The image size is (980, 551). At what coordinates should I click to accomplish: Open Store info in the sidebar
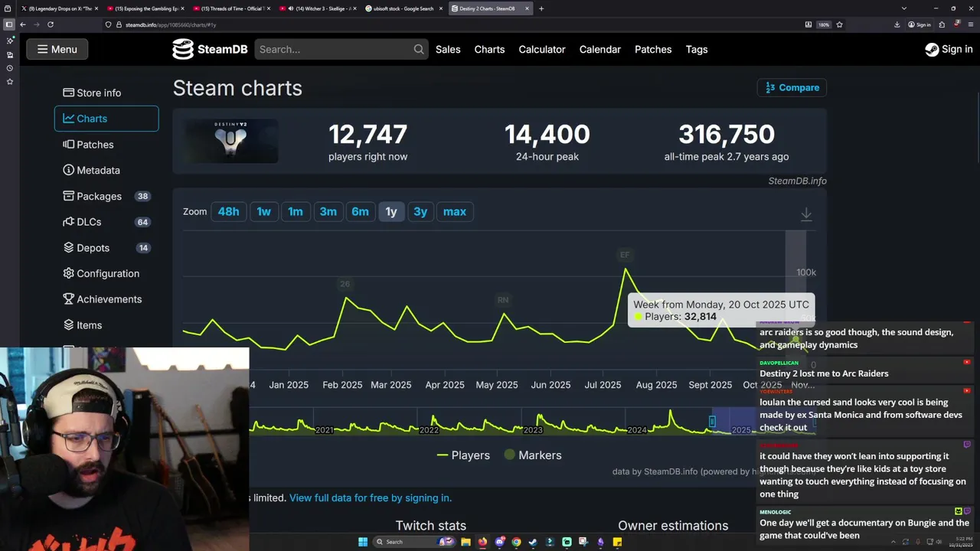[x=92, y=93]
